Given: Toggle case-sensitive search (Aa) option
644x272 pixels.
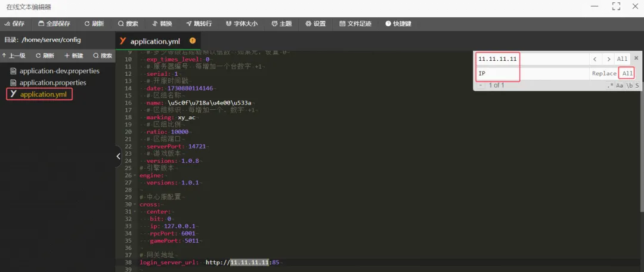Looking at the screenshot, I should pyautogui.click(x=620, y=86).
